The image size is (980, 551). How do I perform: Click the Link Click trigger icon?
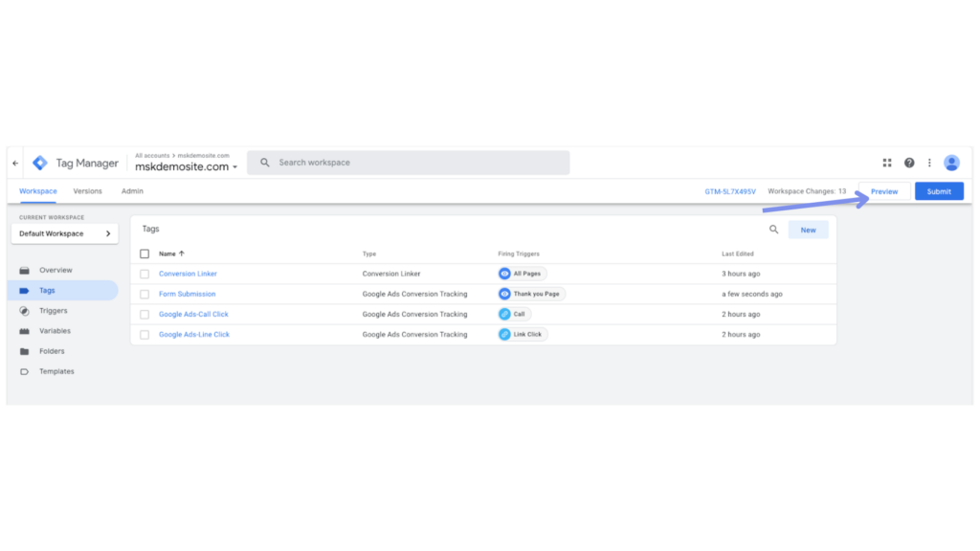tap(504, 334)
